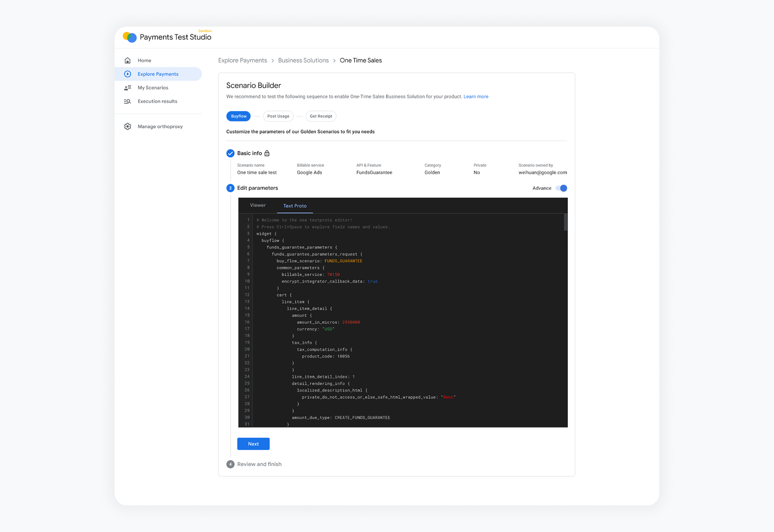
Task: Click the Explore Payments play-circle icon
Action: click(127, 74)
